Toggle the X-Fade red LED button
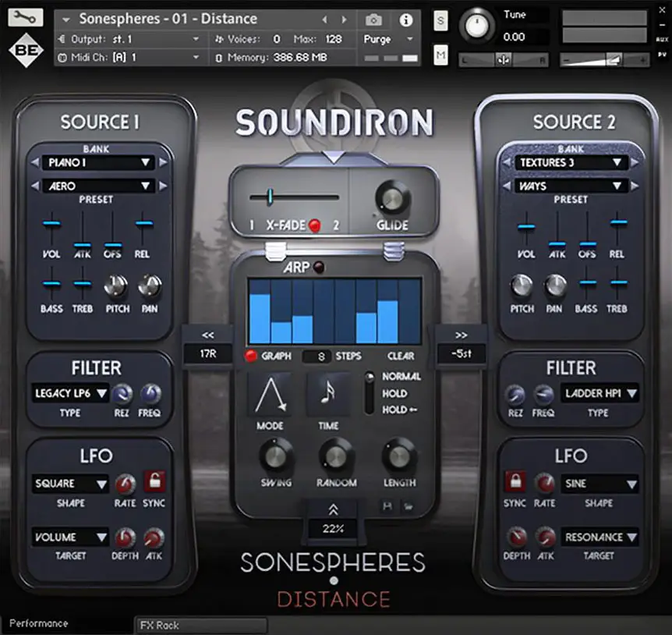Screen dimensions: 672x635 click(x=315, y=225)
